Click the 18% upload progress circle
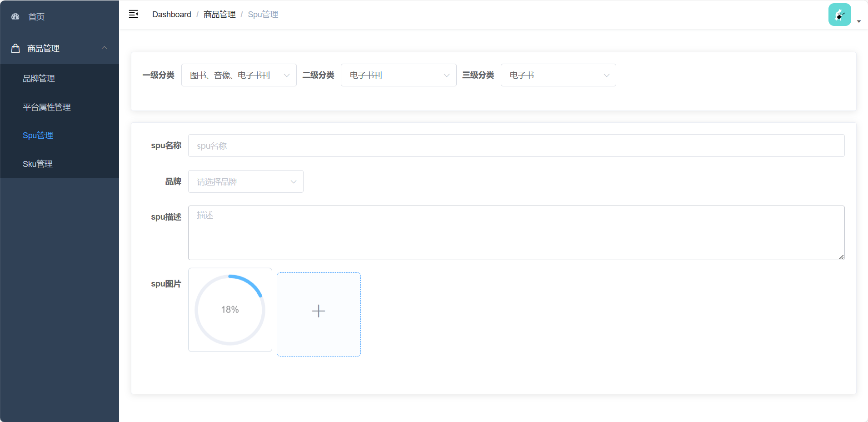Screen dimensions: 868x422 point(230,310)
